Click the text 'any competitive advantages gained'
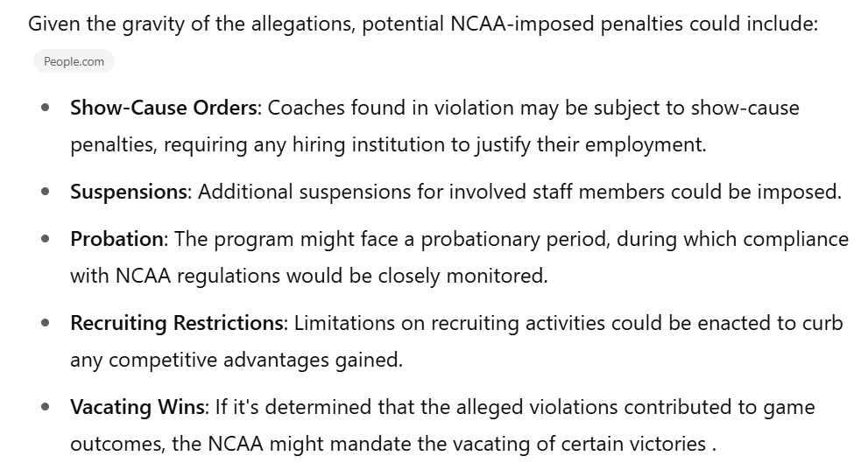 [236, 360]
